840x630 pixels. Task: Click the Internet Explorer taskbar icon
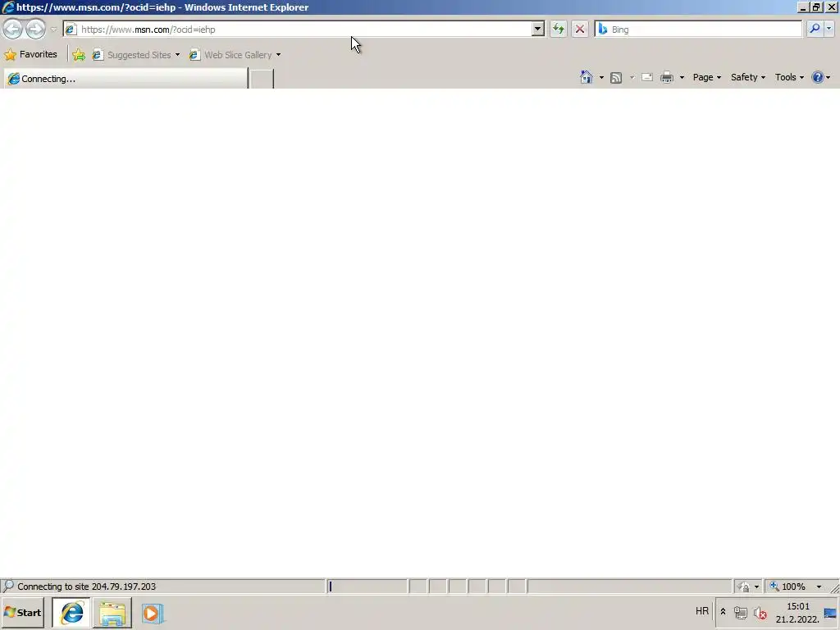[x=71, y=613]
